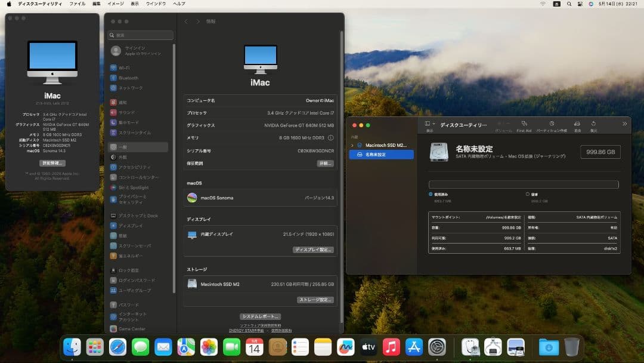644x363 pixels.
Task: Click the disk usage bar in Disk Utility
Action: click(x=524, y=185)
